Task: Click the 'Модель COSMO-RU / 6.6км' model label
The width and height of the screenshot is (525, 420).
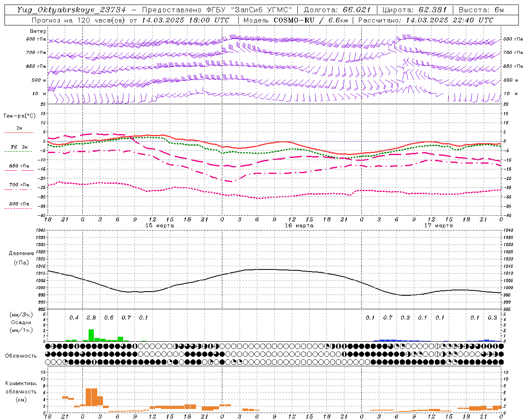Action: [295, 20]
